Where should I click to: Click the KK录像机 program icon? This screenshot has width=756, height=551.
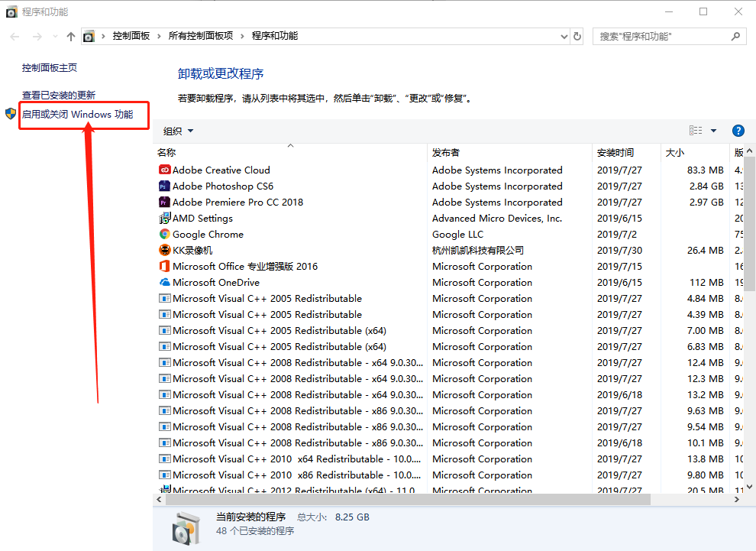click(x=164, y=250)
